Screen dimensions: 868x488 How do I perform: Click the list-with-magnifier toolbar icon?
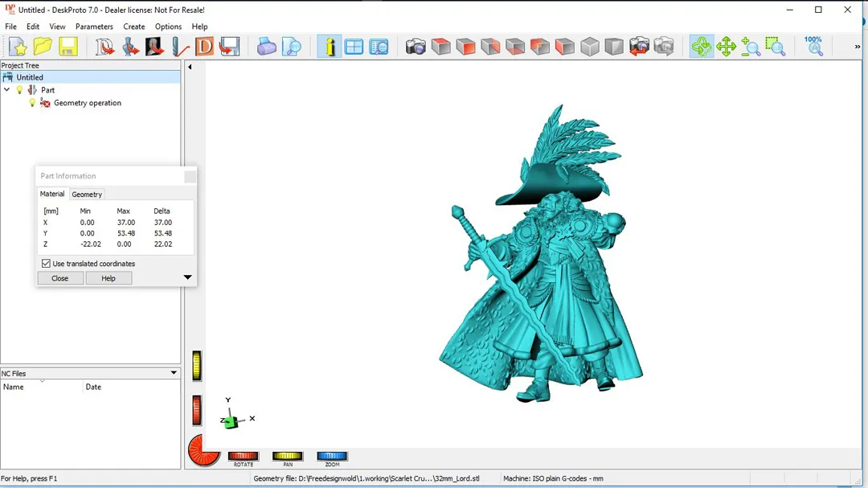tap(379, 47)
